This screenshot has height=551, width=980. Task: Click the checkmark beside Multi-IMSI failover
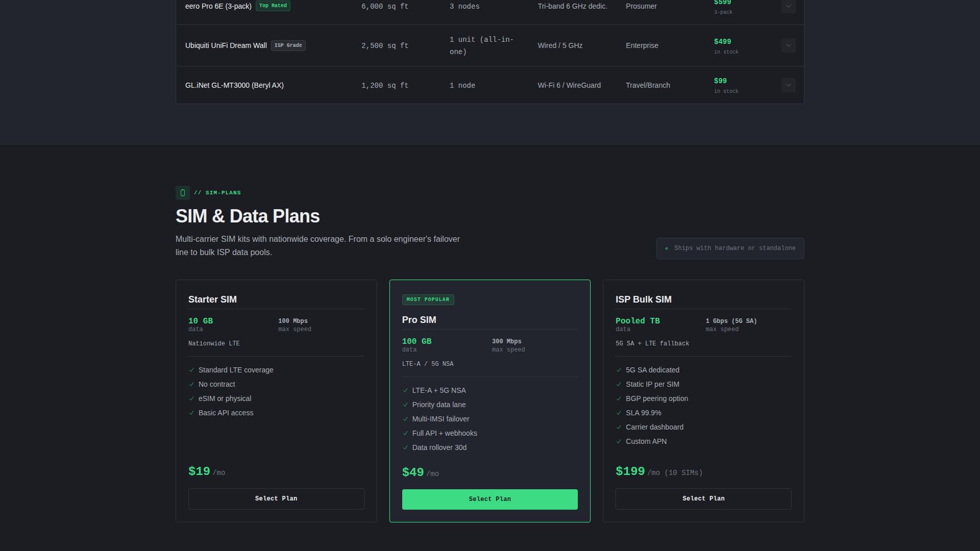pos(405,419)
